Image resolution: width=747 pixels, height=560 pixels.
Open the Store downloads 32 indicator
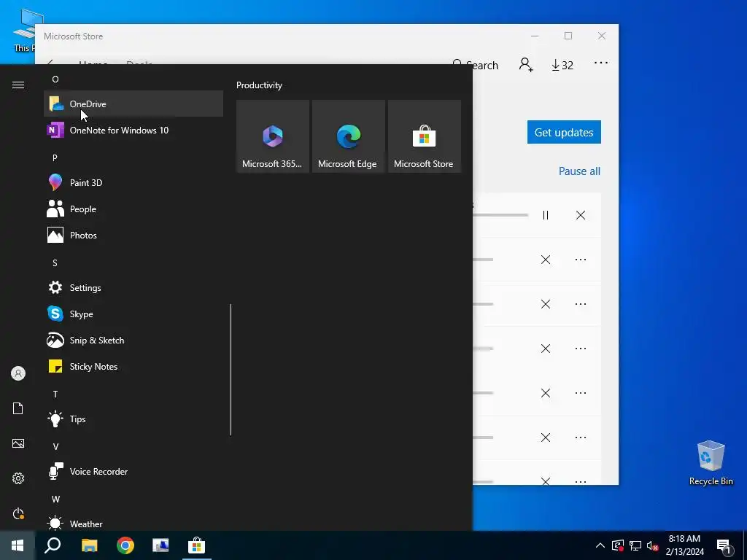(x=562, y=65)
